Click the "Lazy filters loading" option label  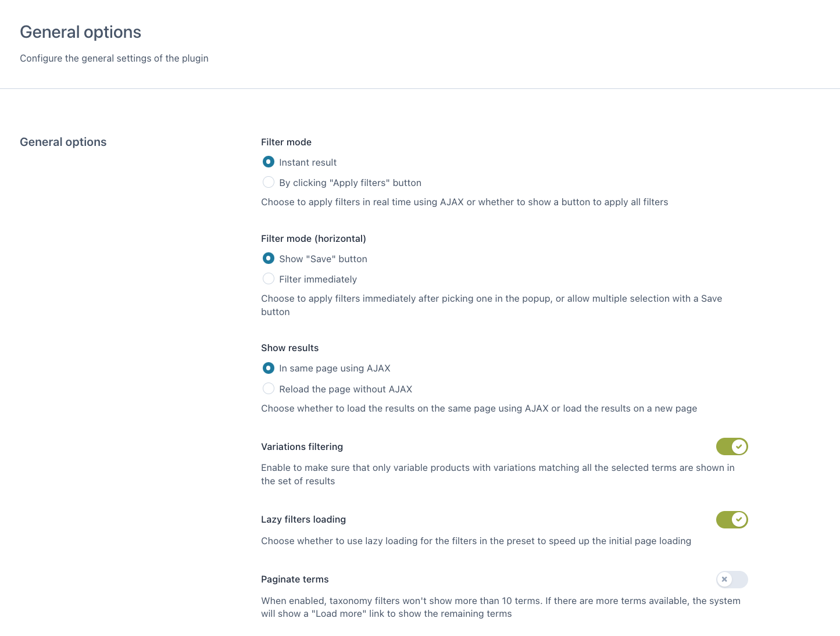click(303, 519)
